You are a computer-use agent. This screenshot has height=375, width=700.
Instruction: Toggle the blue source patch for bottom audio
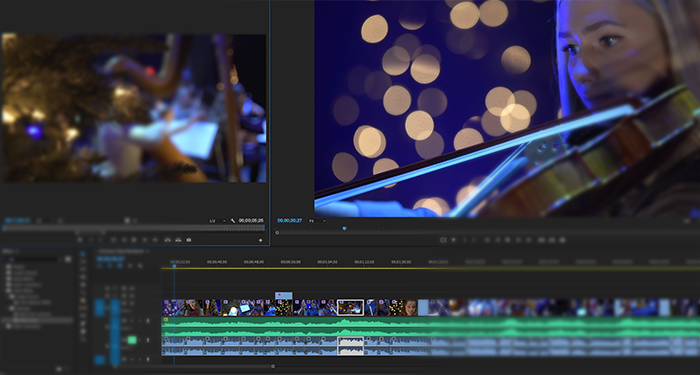click(100, 360)
